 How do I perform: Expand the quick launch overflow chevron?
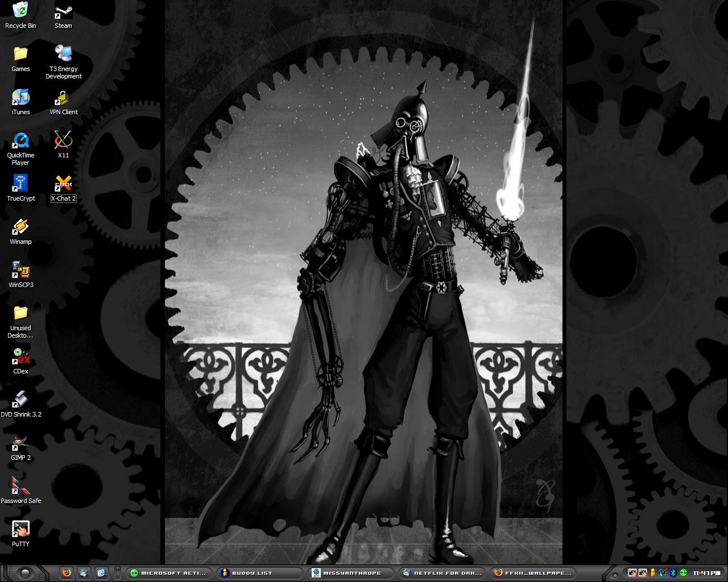pyautogui.click(x=117, y=569)
